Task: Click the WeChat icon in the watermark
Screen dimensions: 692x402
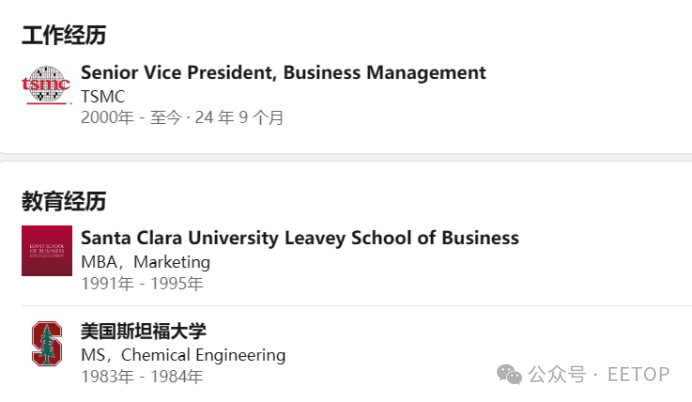Action: [x=509, y=375]
